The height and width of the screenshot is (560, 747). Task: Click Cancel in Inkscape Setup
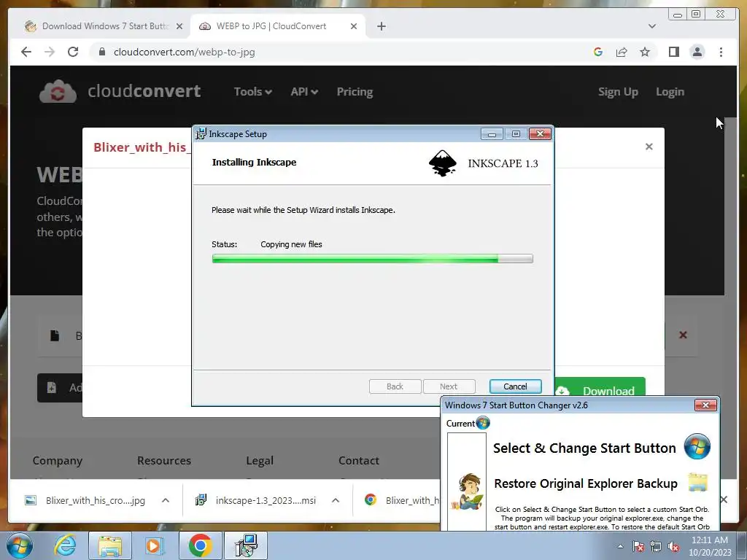[x=516, y=386]
